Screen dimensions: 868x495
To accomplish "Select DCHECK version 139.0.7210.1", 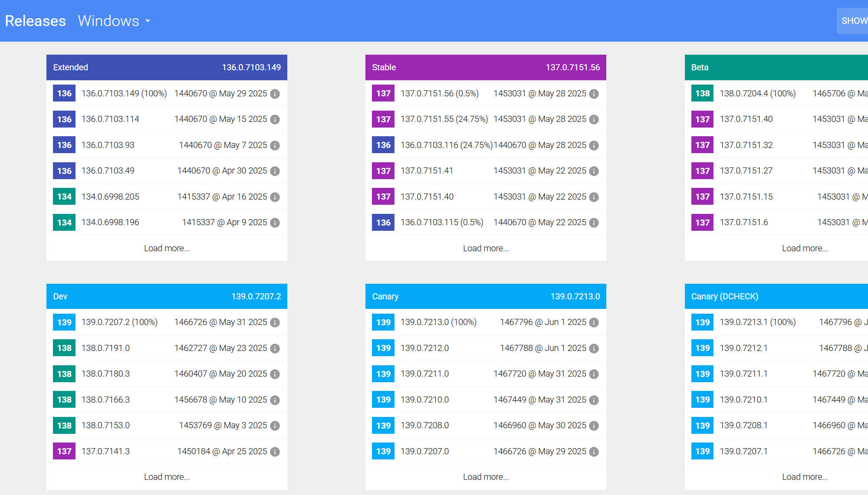I will (x=743, y=400).
